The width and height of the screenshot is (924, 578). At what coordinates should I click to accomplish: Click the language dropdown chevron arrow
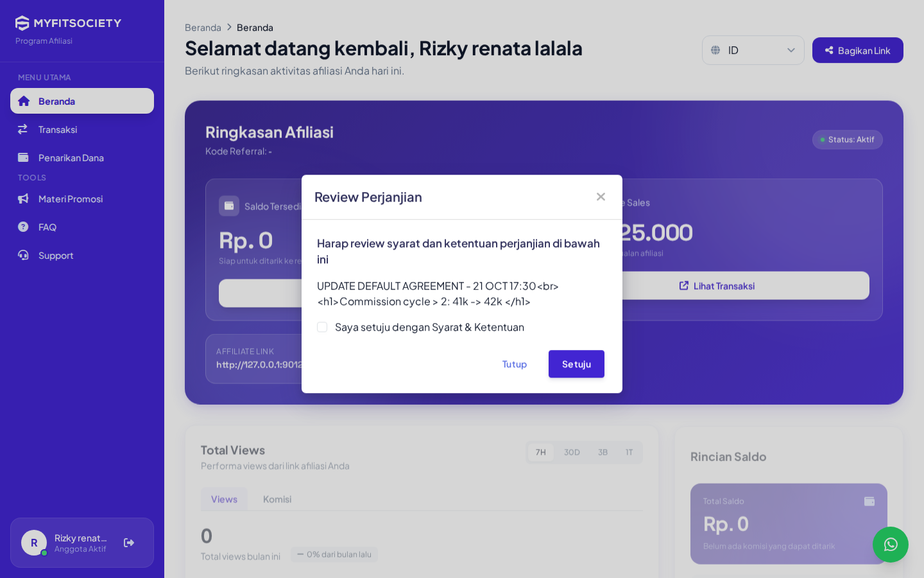click(x=791, y=50)
